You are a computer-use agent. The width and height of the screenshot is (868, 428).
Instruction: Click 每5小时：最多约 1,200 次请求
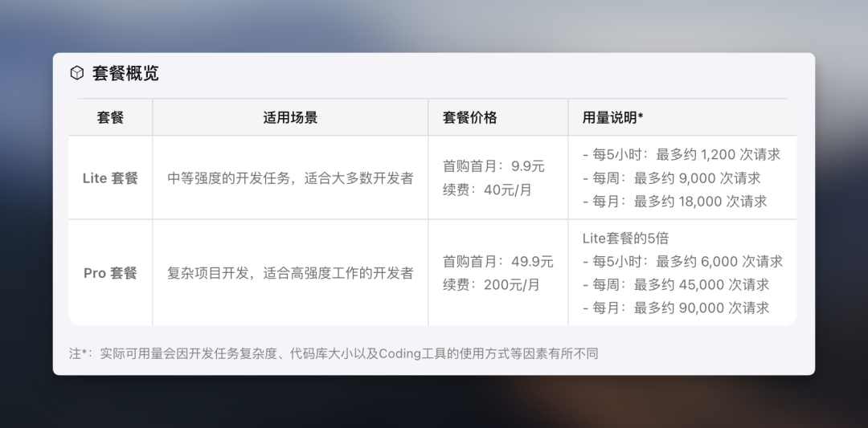(682, 154)
